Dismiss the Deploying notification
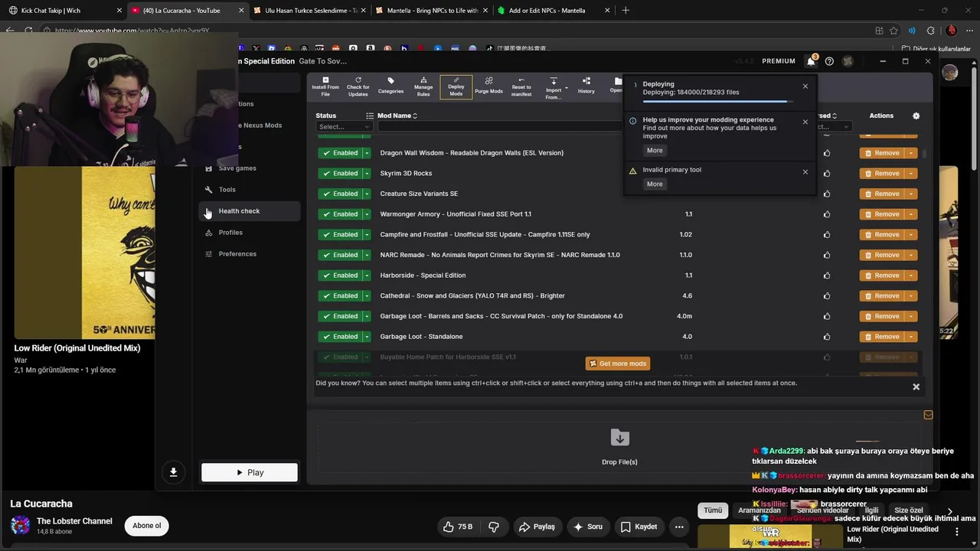The height and width of the screenshot is (551, 980). 805,86
